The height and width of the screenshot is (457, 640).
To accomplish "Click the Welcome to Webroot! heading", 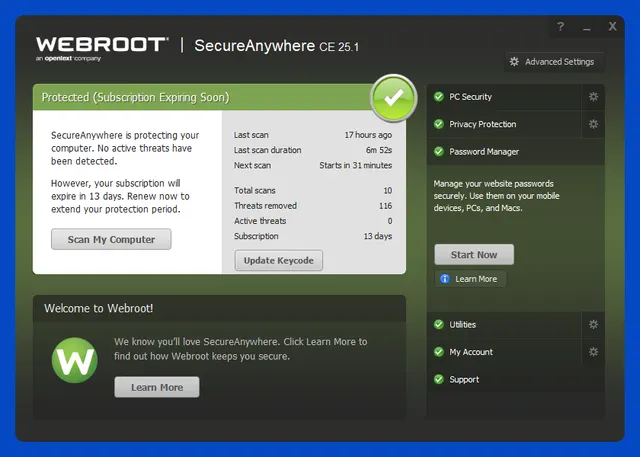I will (x=99, y=308).
